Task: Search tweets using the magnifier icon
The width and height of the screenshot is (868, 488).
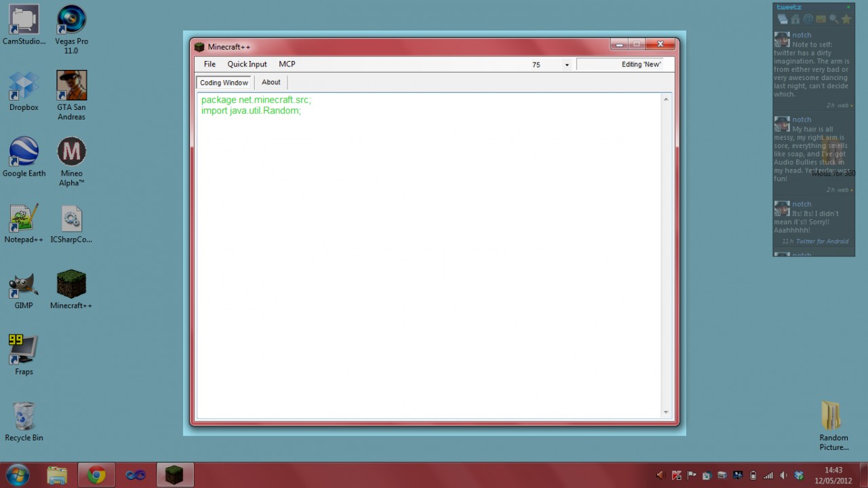Action: pos(835,19)
